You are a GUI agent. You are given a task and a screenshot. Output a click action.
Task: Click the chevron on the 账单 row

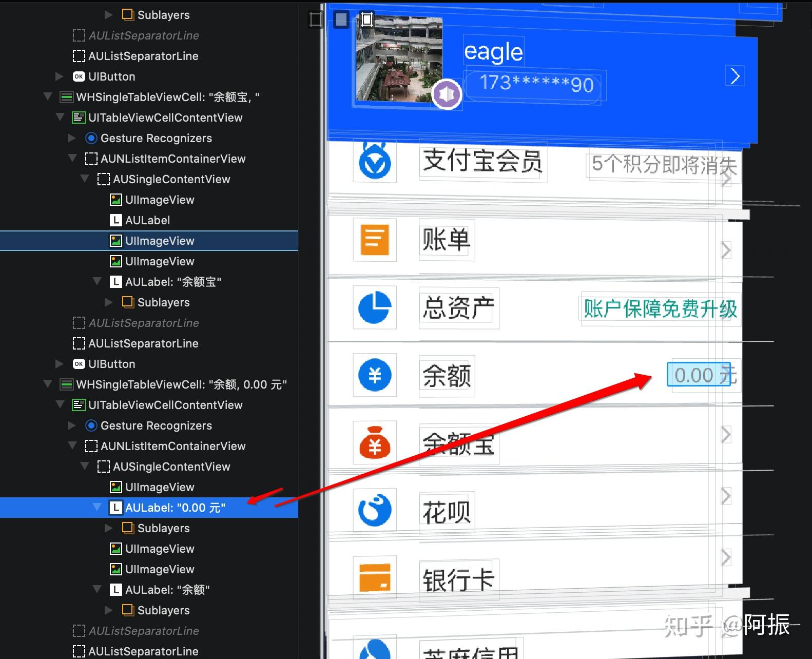pos(726,250)
